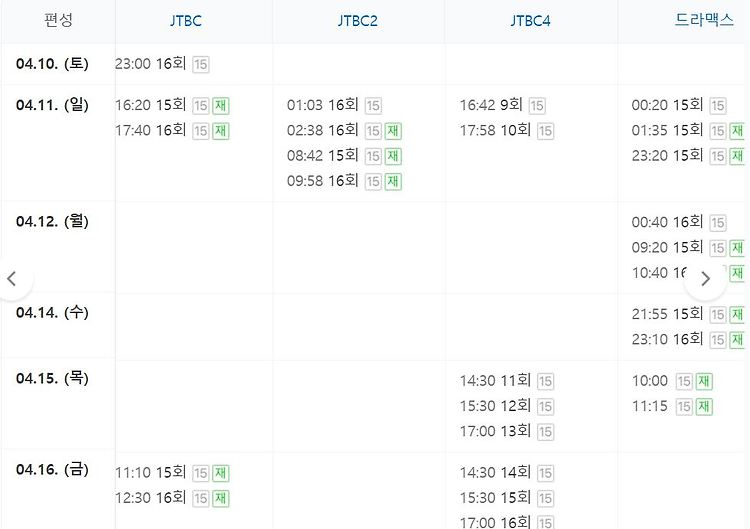Click the 15 rating badge at 16:42
Screen dimensions: 750x529
(x=537, y=106)
